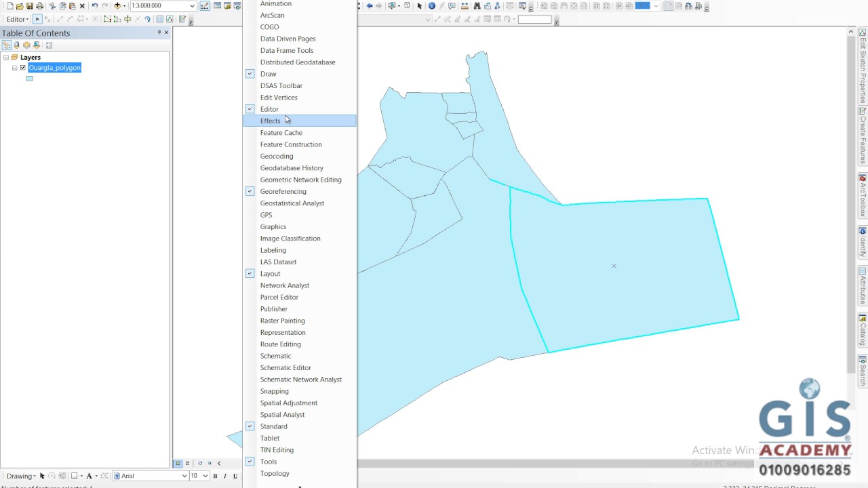Click the Measure tool icon

pos(464,6)
